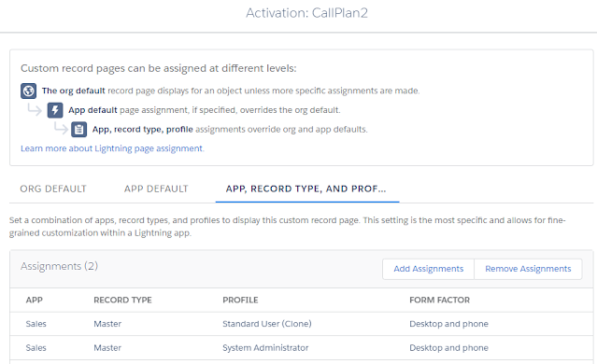Open Learn more about Lightning page assignment

tap(112, 148)
